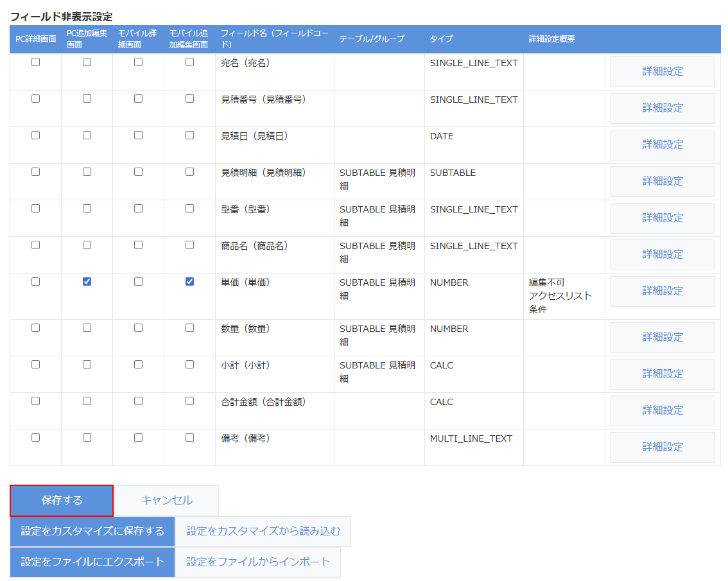Open 詳細設定 for 合計金額 field
This screenshot has height=581, width=728.
(x=663, y=411)
